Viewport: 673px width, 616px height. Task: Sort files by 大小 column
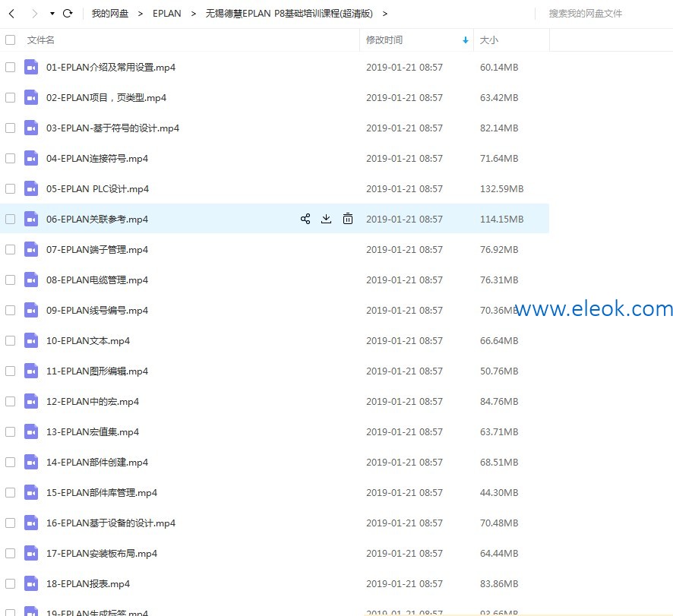click(489, 40)
